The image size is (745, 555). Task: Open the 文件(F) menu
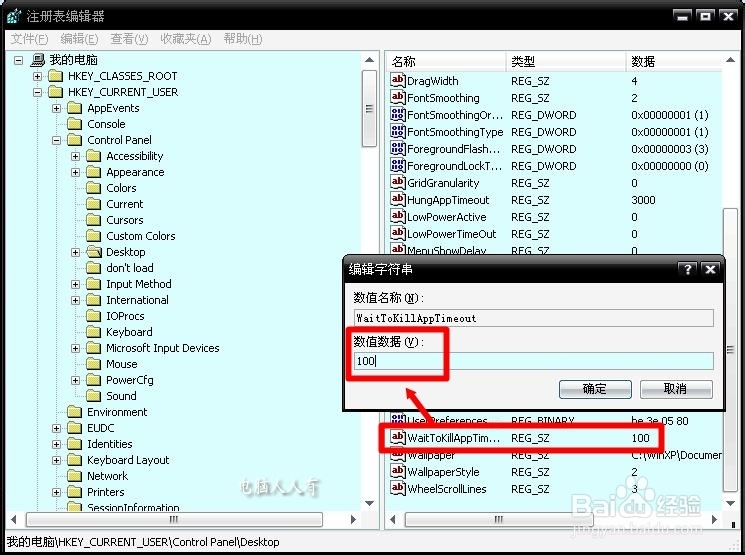pos(29,39)
